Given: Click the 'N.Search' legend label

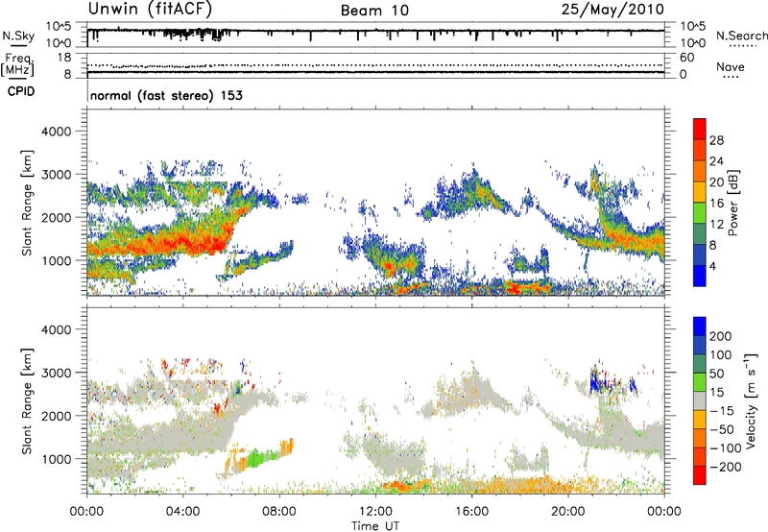Looking at the screenshot, I should pyautogui.click(x=742, y=36).
